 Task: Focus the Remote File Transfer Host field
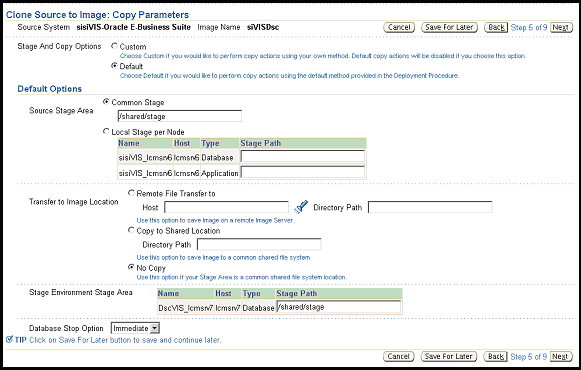226,207
